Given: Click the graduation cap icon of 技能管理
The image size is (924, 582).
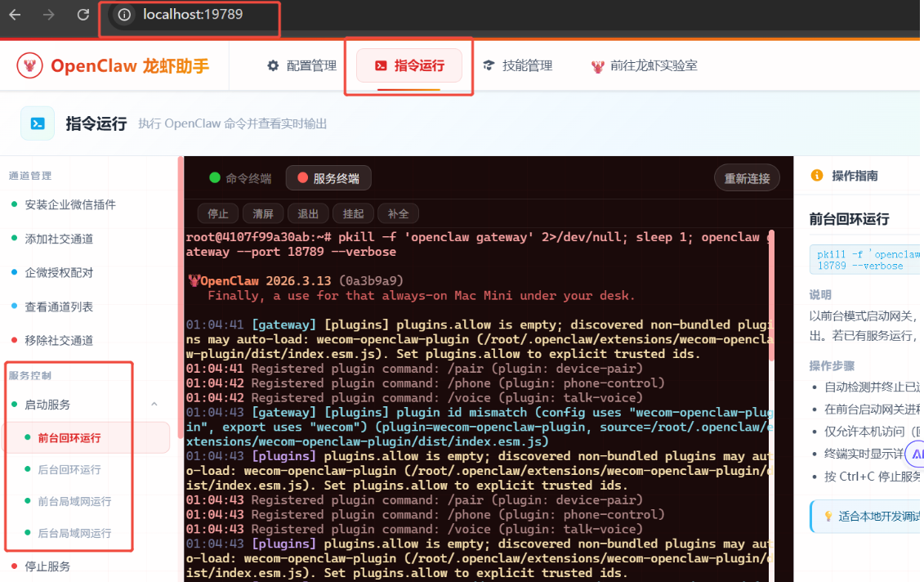Looking at the screenshot, I should (x=489, y=65).
